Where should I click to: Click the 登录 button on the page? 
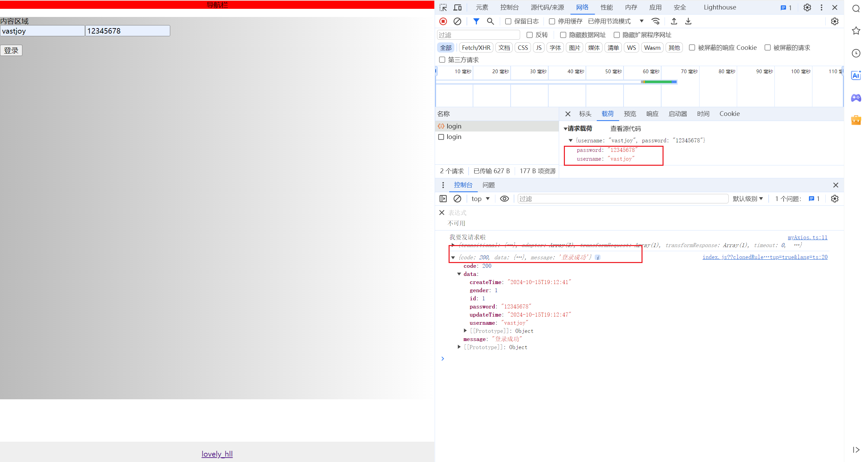pyautogui.click(x=11, y=50)
